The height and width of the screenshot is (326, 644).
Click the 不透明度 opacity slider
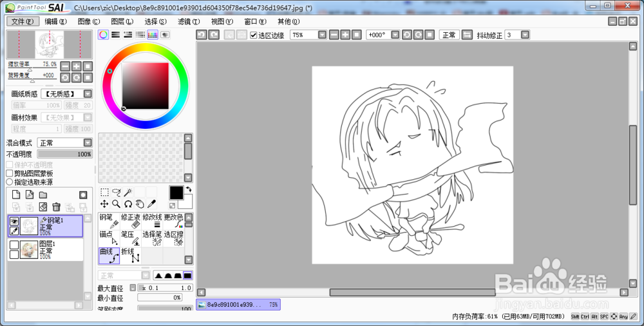65,154
